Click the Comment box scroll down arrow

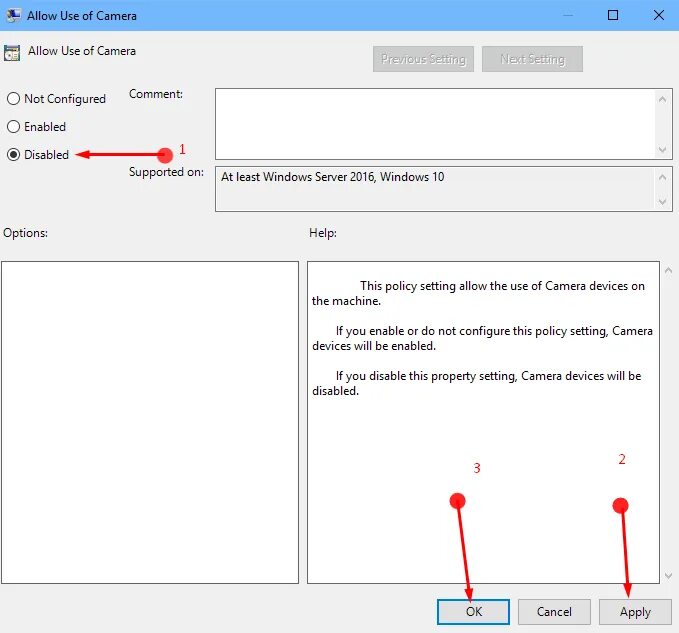coord(662,150)
